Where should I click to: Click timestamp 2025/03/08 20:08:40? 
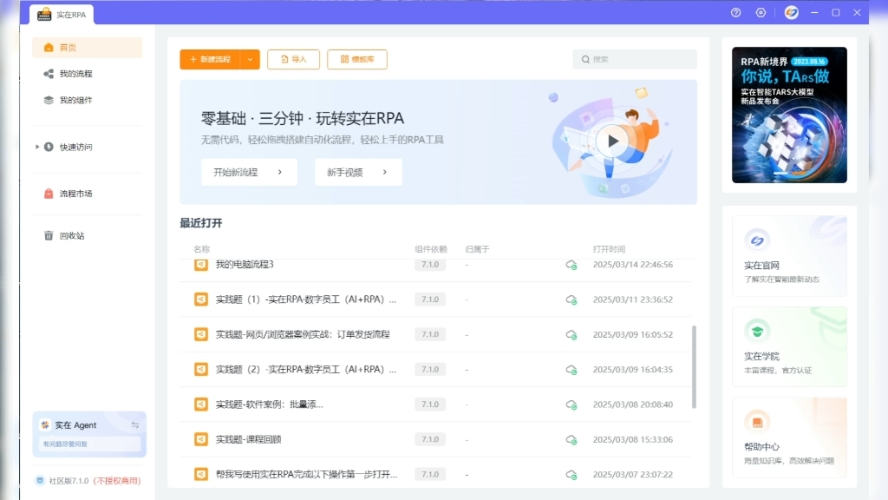click(633, 404)
